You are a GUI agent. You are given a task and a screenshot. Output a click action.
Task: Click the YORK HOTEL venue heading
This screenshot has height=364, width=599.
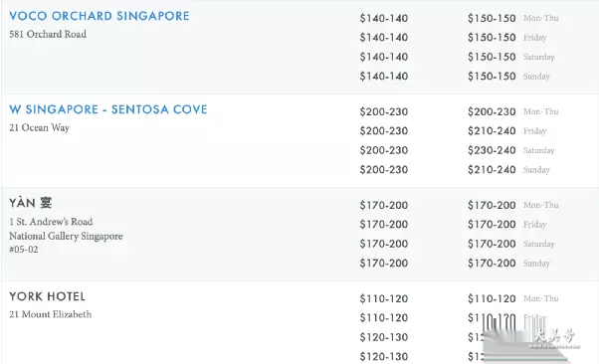pyautogui.click(x=48, y=296)
